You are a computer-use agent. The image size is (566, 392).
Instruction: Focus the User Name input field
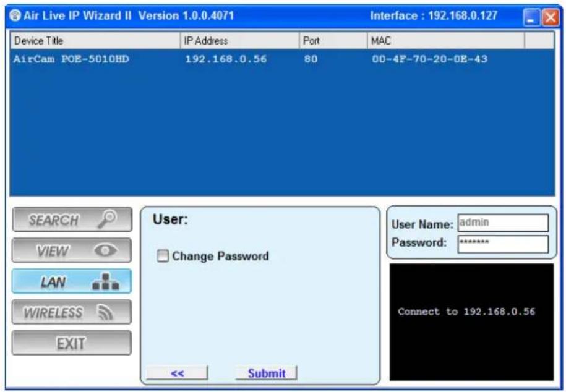pyautogui.click(x=503, y=223)
